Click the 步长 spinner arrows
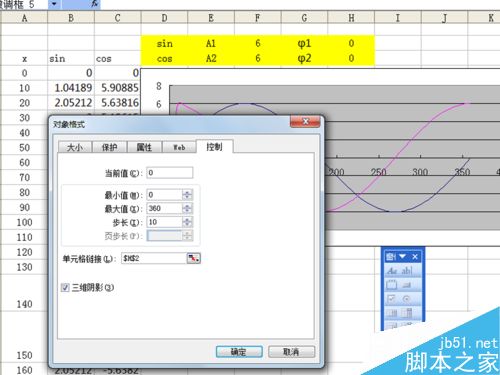The image size is (500, 375). pos(187,222)
